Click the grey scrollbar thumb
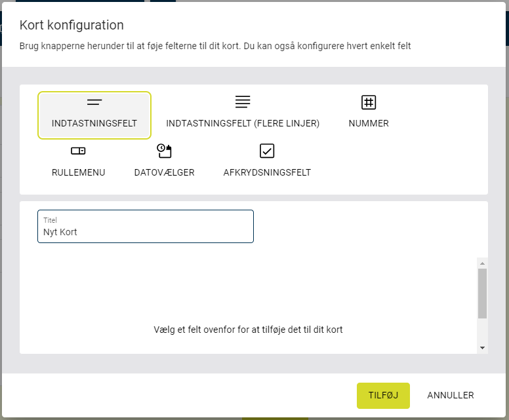This screenshot has width=509, height=420. [x=482, y=294]
